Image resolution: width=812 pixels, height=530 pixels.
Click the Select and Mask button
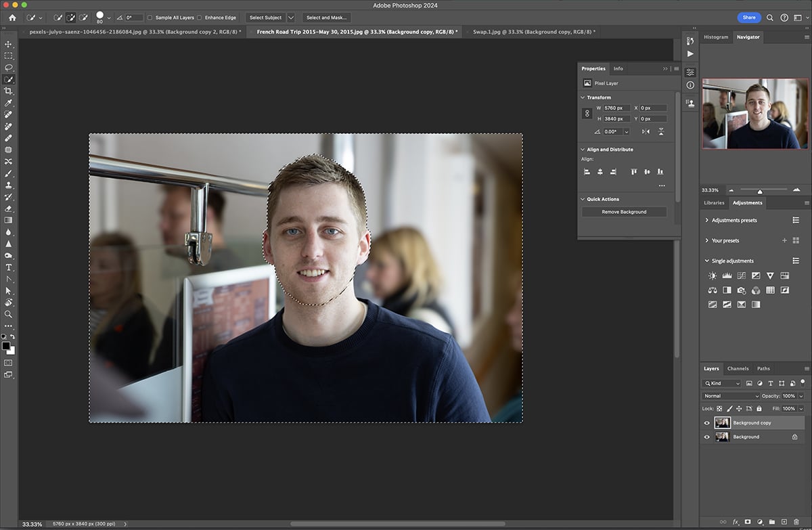[x=327, y=17]
